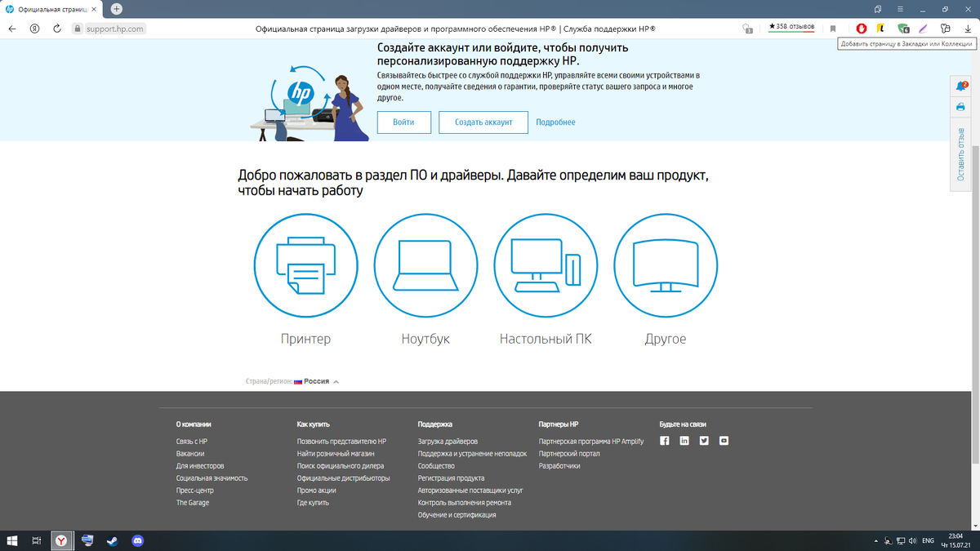Click the bookmark icon in the address bar
980x551 pixels.
(x=833, y=28)
